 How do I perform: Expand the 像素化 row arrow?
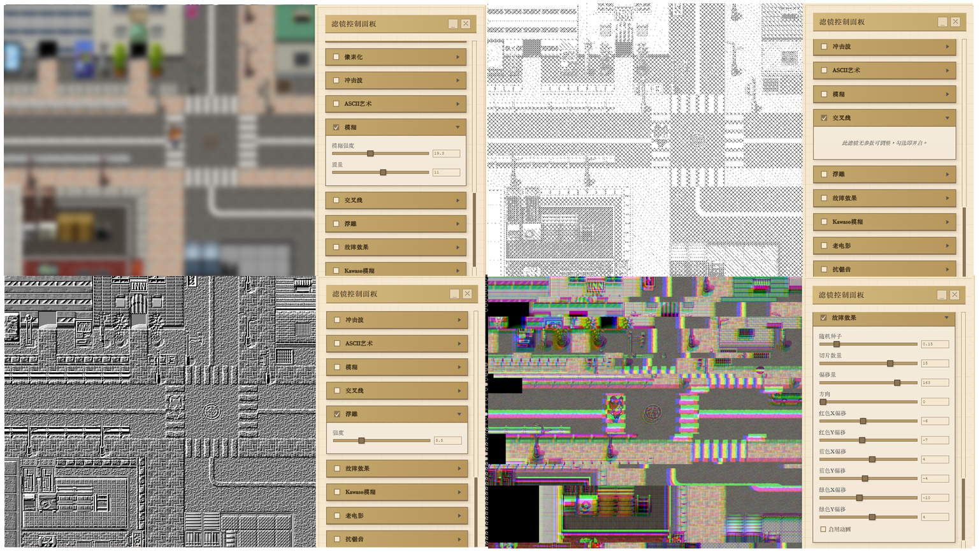click(x=458, y=57)
